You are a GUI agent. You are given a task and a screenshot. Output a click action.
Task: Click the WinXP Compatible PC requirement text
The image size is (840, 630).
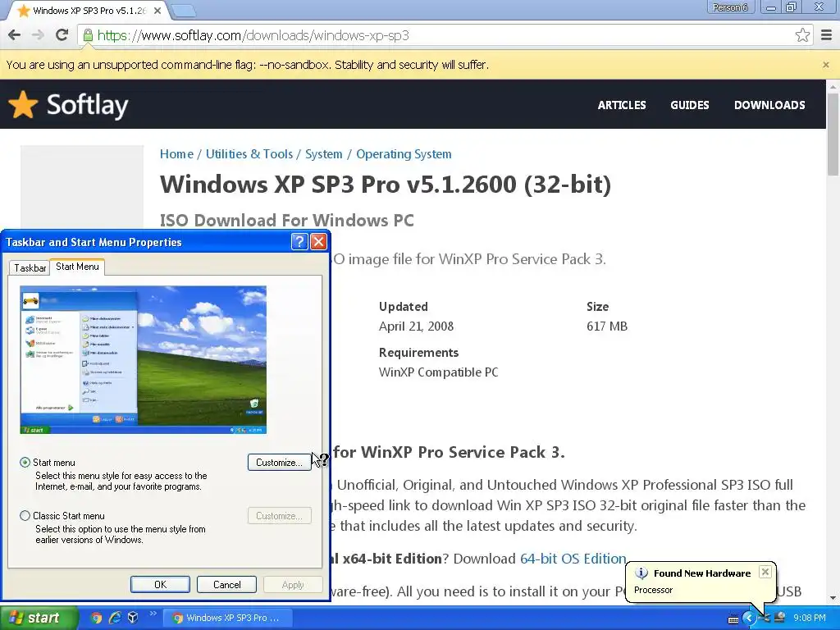(x=438, y=372)
